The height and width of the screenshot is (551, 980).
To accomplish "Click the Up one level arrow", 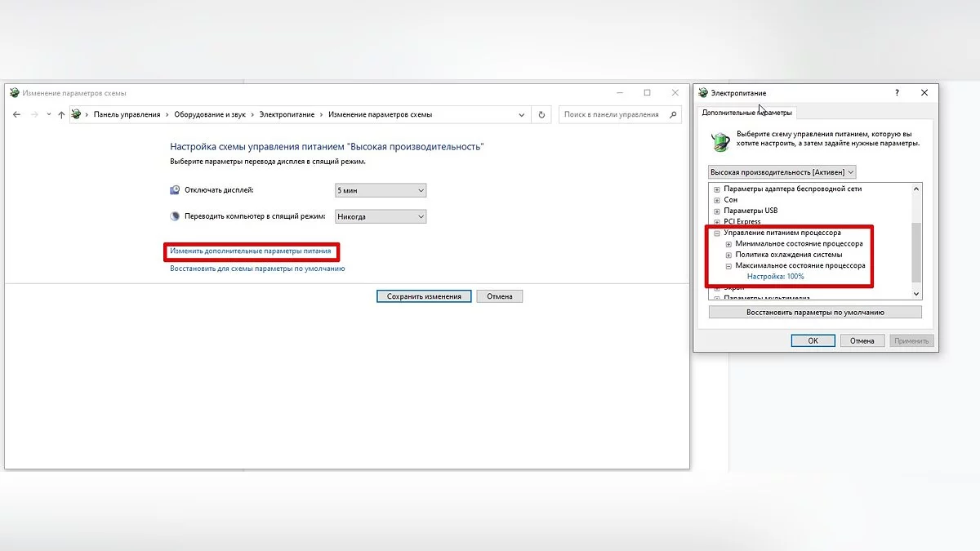I will (x=61, y=115).
